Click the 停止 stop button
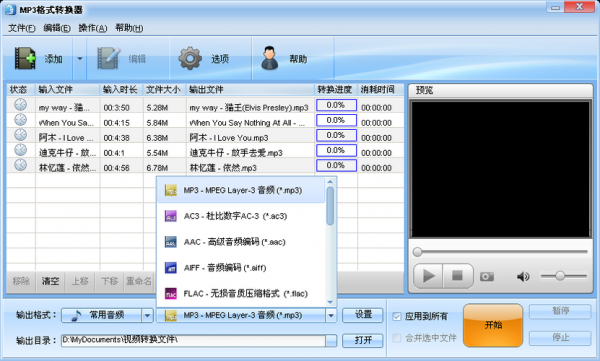 (560, 338)
